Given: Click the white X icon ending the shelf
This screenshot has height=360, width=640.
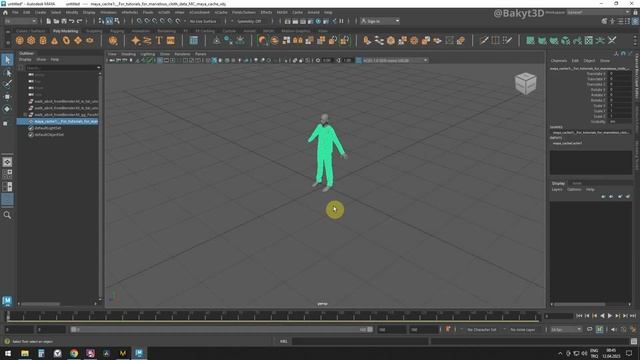Looking at the screenshot, I should tap(612, 40).
